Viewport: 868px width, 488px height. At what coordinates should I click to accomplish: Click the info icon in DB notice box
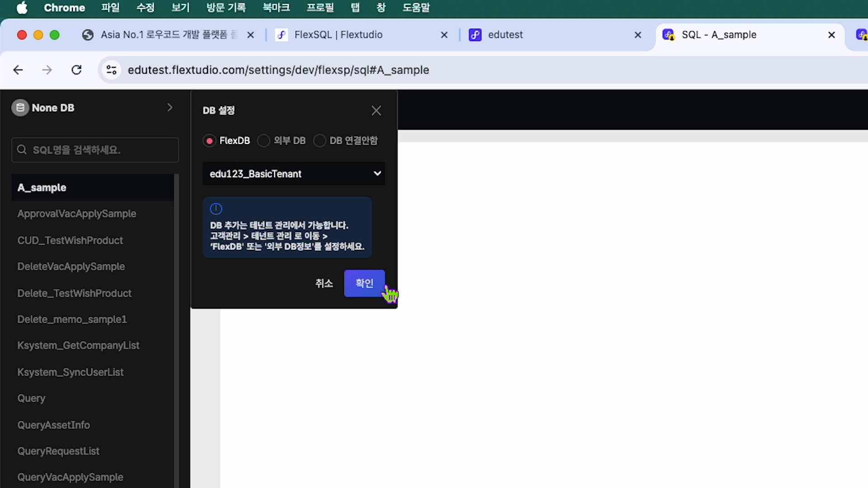coord(216,209)
